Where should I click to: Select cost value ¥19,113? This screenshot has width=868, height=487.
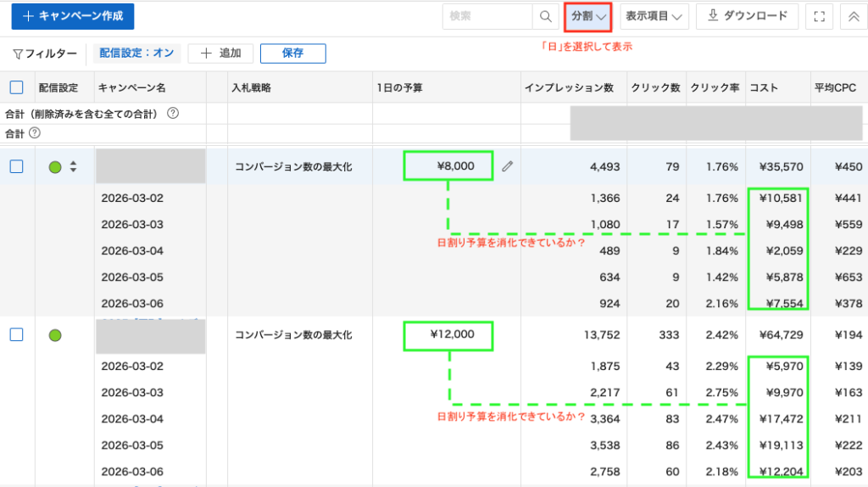click(x=781, y=445)
